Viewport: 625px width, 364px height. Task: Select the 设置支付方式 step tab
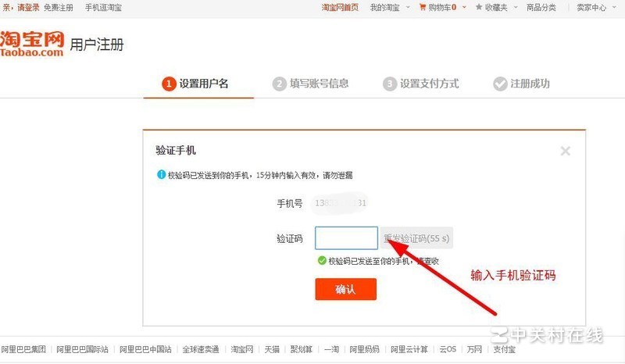(420, 84)
